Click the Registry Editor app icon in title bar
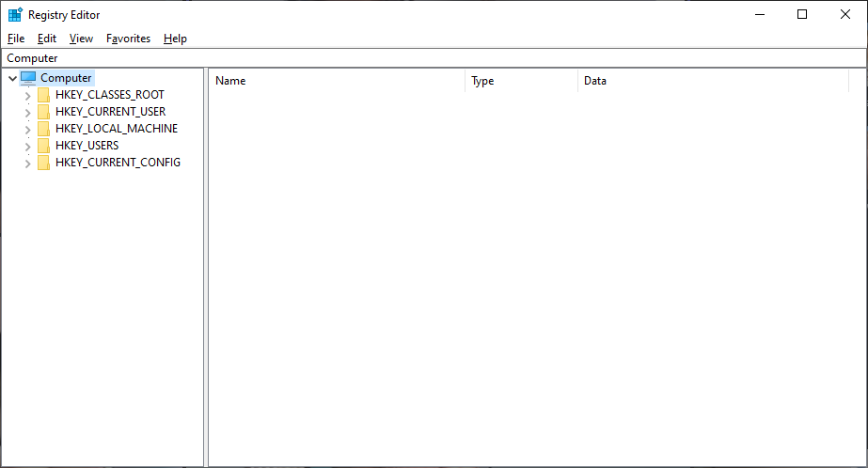 [x=15, y=14]
